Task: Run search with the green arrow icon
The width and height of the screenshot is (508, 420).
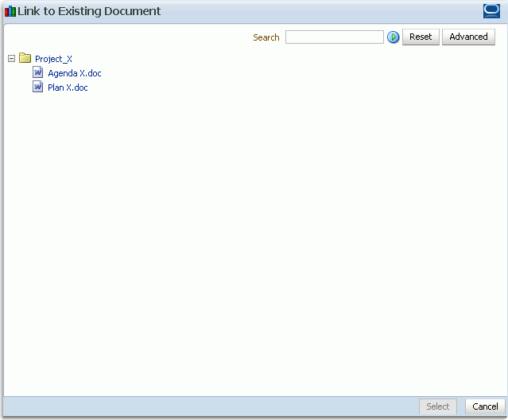Action: click(x=393, y=37)
